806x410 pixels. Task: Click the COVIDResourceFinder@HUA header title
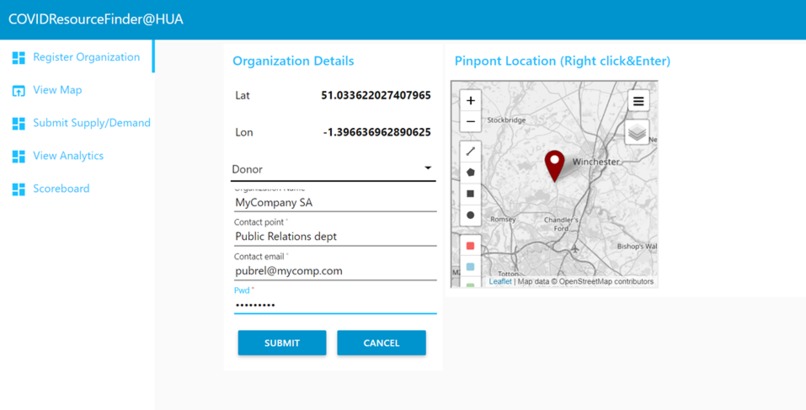(x=96, y=20)
